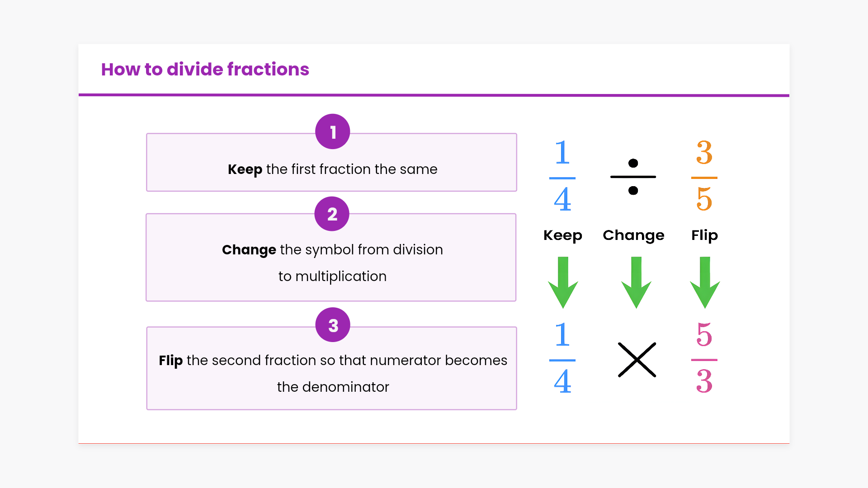
Task: Click the 'Change the symbol' step box
Action: coord(332,263)
